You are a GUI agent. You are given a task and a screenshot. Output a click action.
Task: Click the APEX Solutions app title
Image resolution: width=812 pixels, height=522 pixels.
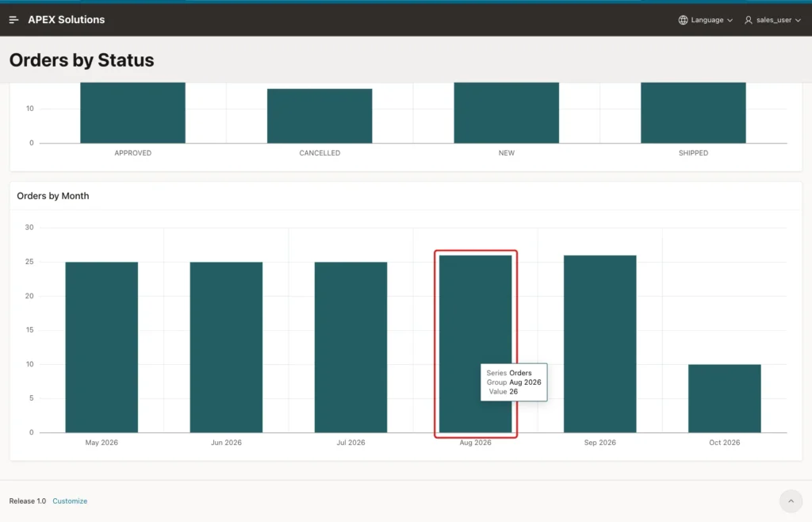coord(67,20)
